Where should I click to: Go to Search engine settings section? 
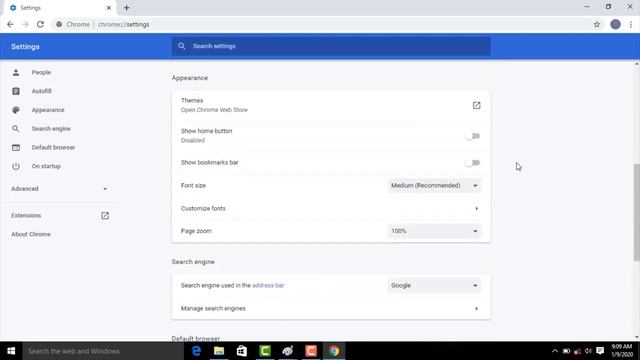point(51,129)
